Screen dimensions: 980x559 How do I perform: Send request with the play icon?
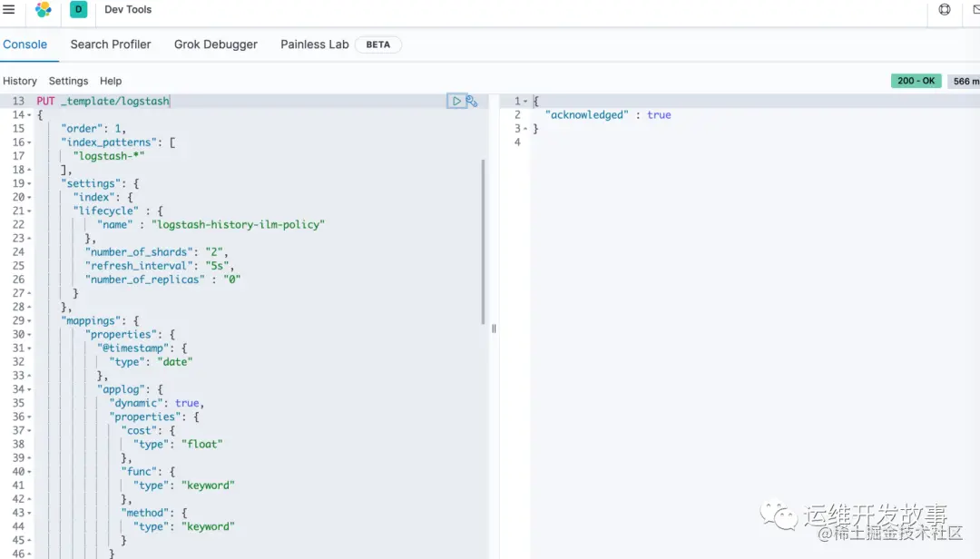(x=456, y=102)
